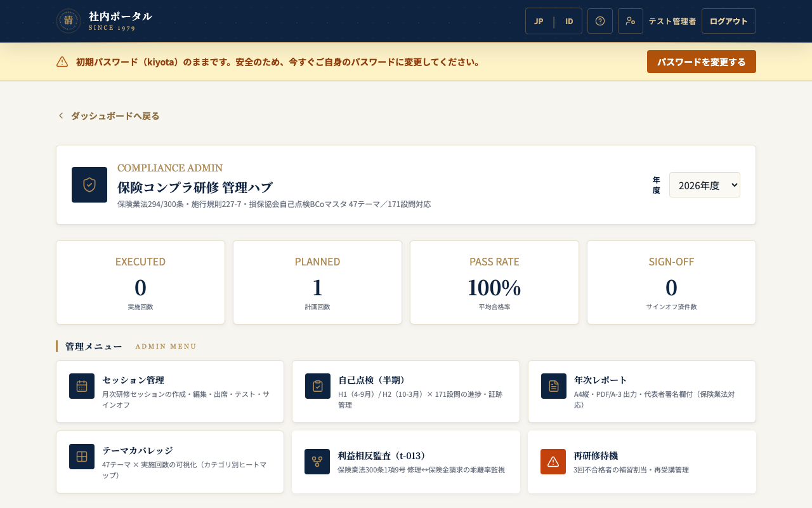Click the company crest logo in header
Viewport: 812px width, 508px height.
(x=69, y=21)
